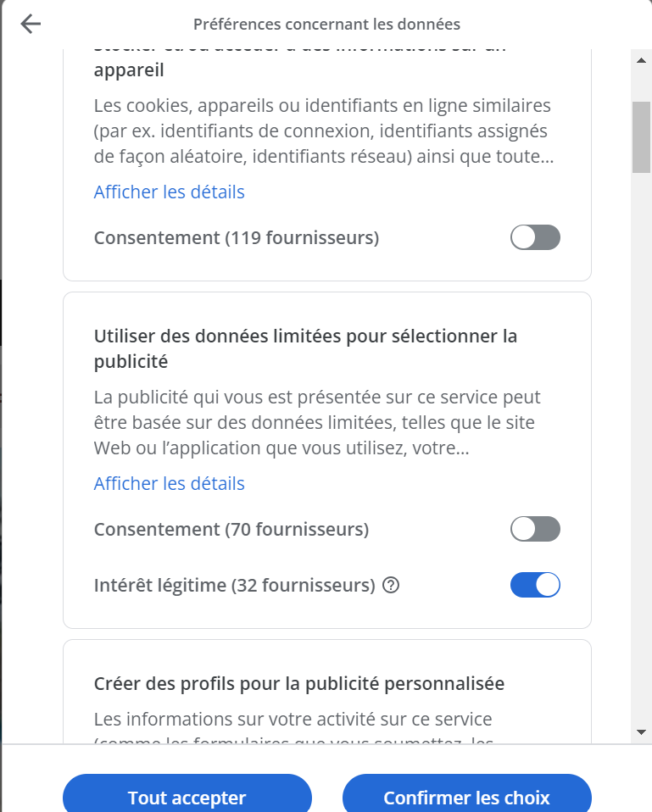Click the back arrow icon
The height and width of the screenshot is (812, 652).
click(31, 24)
